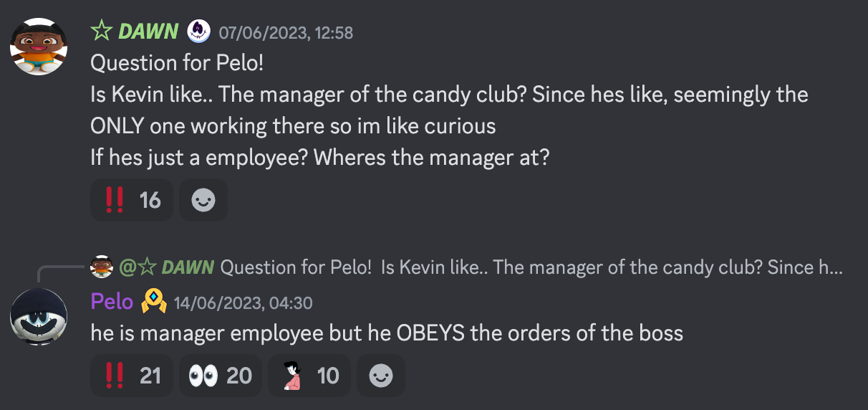Open Pelo's profile via purple username
This screenshot has width=868, height=410.
tap(112, 302)
